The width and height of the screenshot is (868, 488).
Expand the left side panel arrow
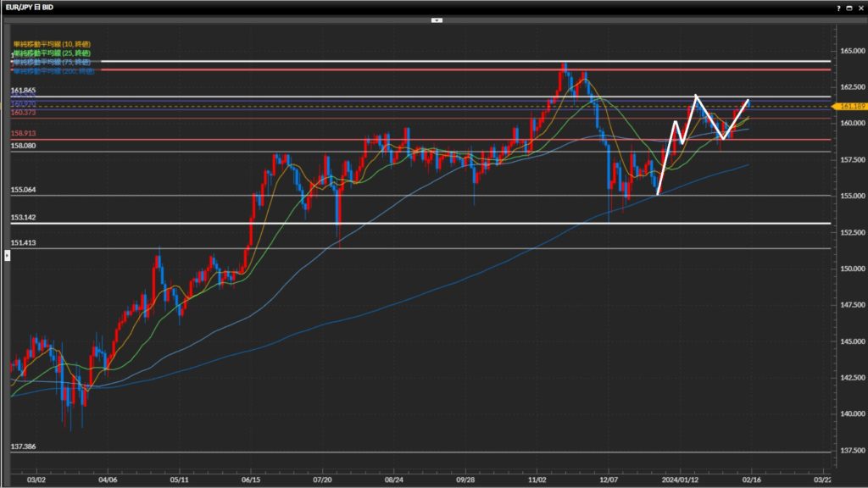click(x=7, y=254)
